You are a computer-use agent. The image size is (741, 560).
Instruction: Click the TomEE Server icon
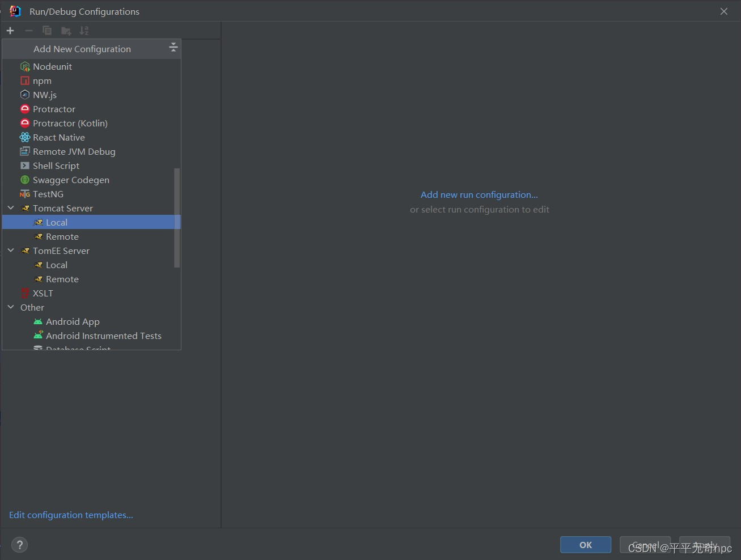26,251
